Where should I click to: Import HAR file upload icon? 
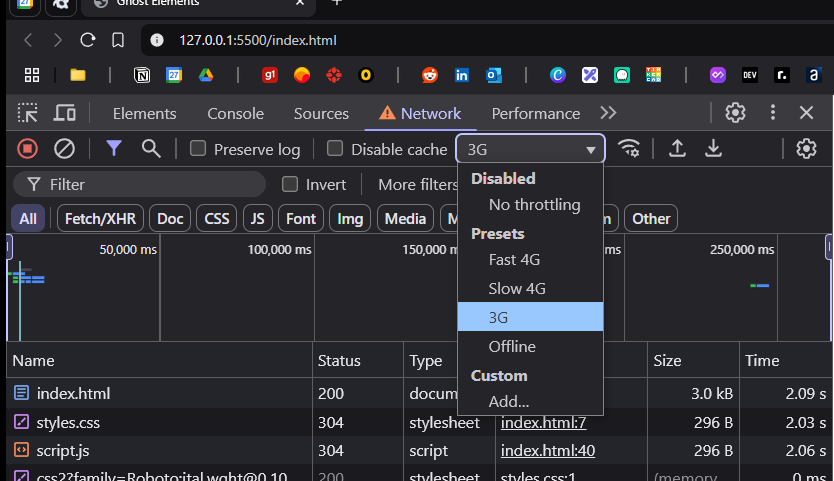click(677, 148)
